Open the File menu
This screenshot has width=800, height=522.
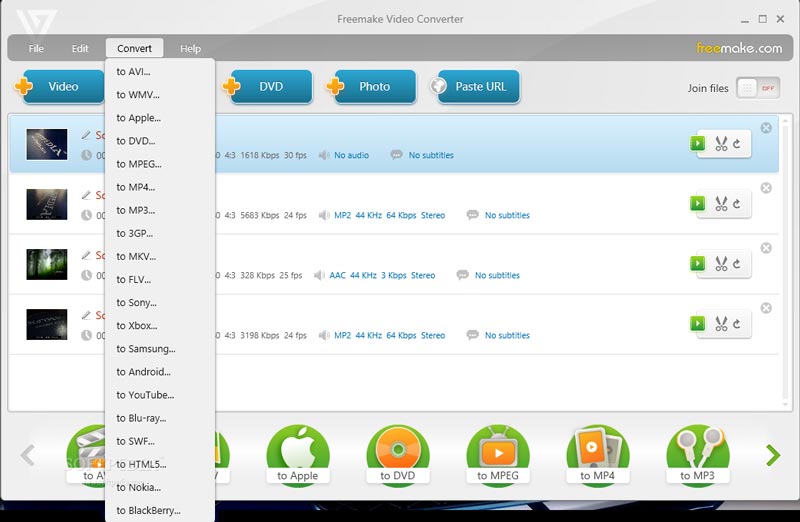36,48
